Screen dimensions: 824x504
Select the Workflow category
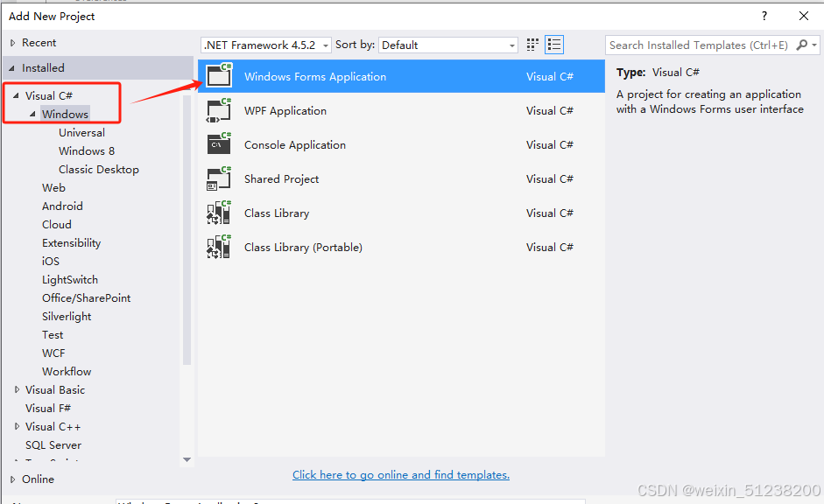(x=67, y=371)
